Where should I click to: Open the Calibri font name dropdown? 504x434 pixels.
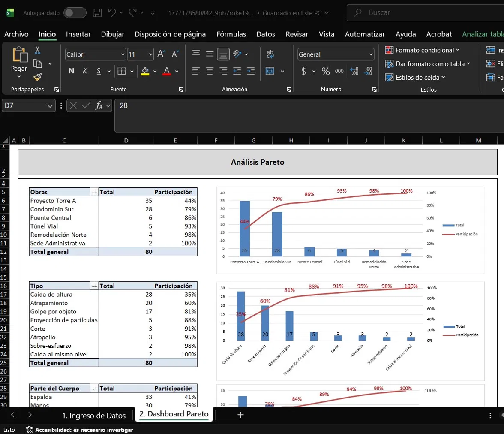[x=123, y=55]
